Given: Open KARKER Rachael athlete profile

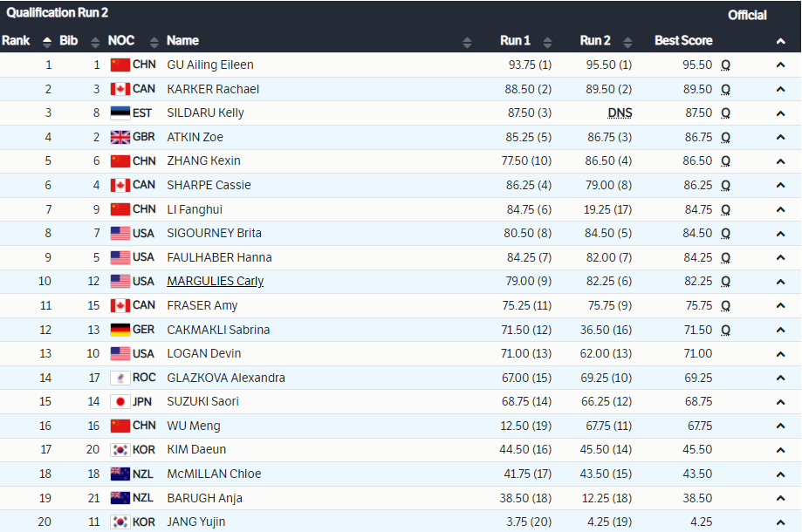Looking at the screenshot, I should (x=212, y=89).
